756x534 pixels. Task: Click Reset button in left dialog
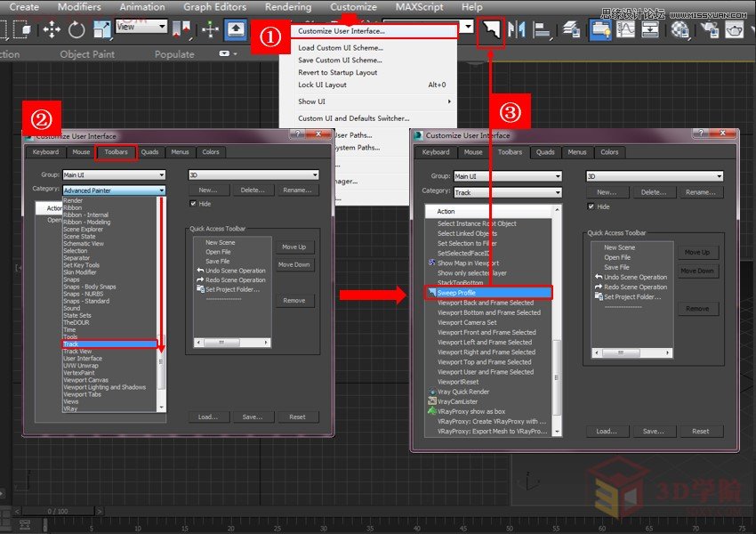tap(297, 417)
